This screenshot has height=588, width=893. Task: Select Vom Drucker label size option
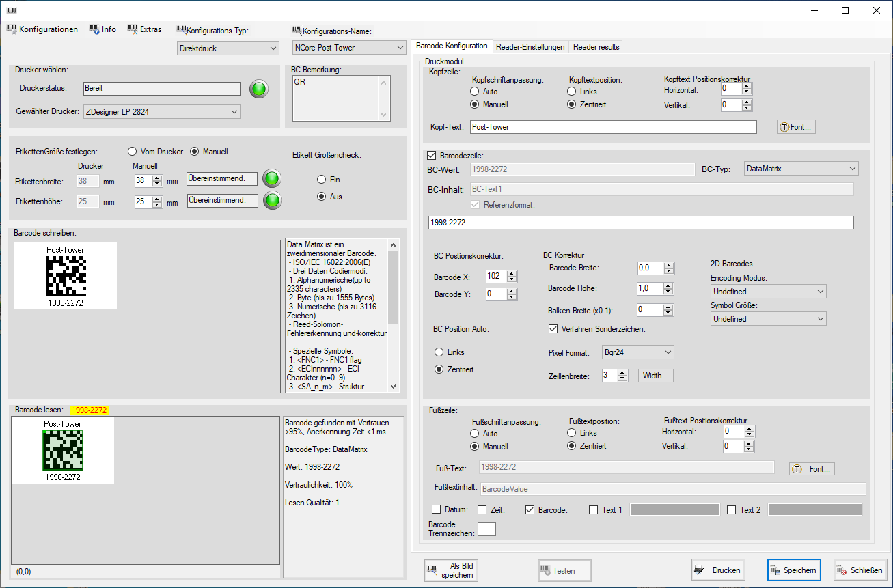pyautogui.click(x=133, y=152)
